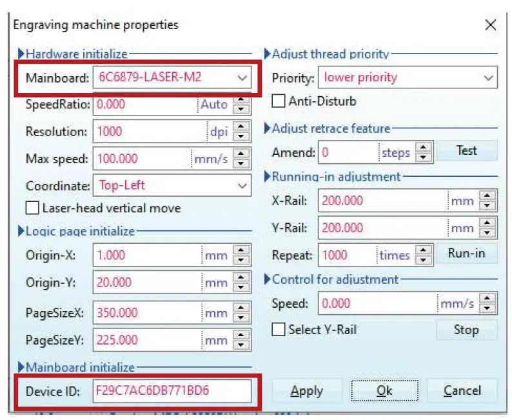
Task: Increase Y-Rail value with up arrow
Action: [x=487, y=223]
